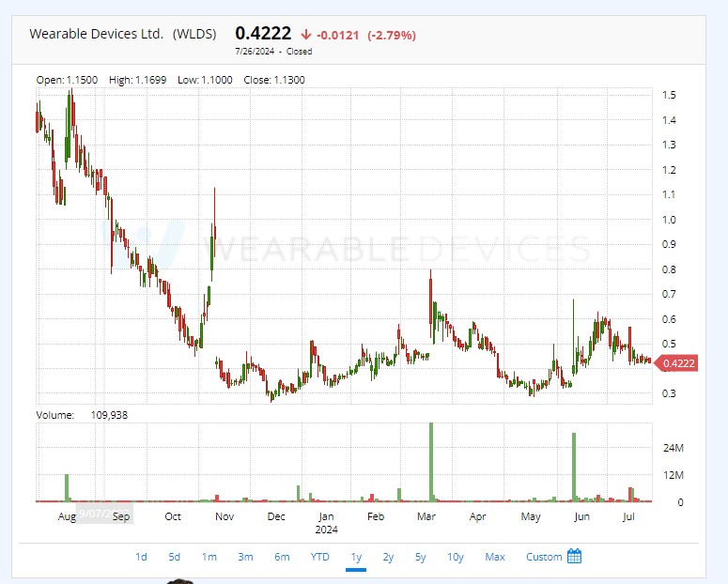Switch chart to 2y range

click(388, 557)
